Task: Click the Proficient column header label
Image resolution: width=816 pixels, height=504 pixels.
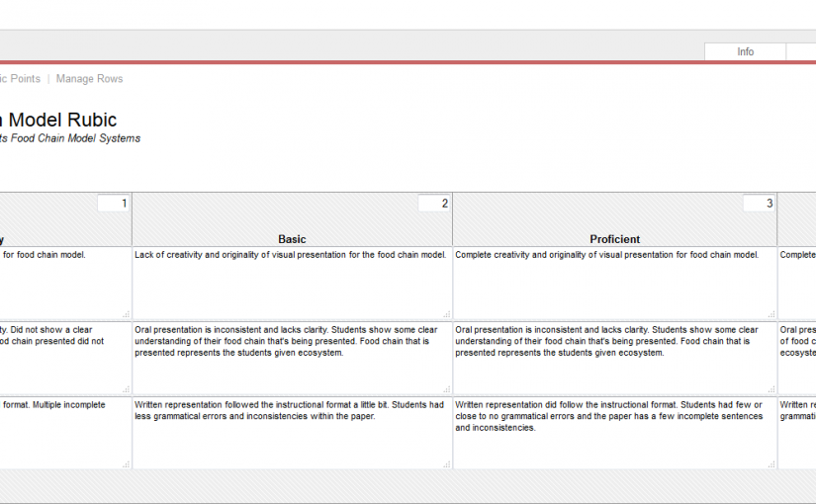Action: click(x=614, y=239)
